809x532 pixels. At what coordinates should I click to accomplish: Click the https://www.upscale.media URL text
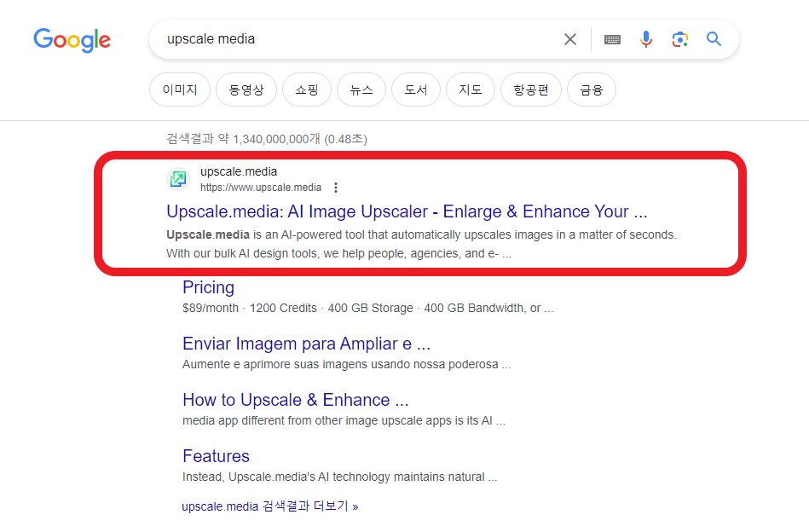[261, 188]
